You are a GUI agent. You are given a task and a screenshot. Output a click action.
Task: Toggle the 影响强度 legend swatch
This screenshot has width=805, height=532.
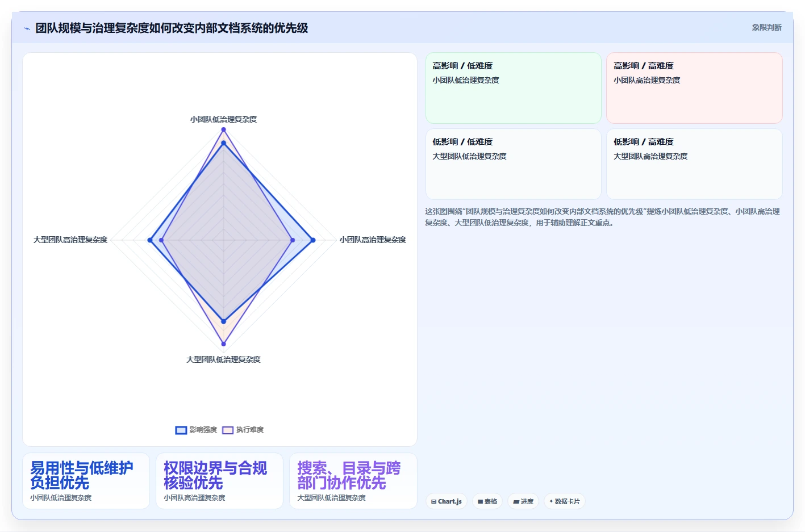(x=181, y=430)
